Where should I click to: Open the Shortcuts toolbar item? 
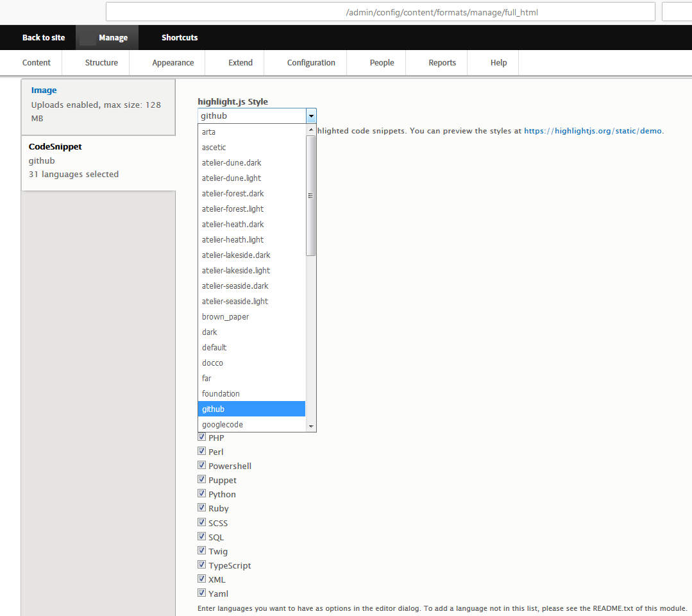180,37
